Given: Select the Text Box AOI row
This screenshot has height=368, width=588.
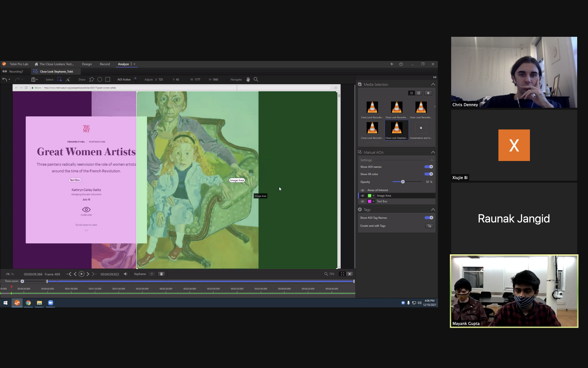Looking at the screenshot, I should coord(397,201).
